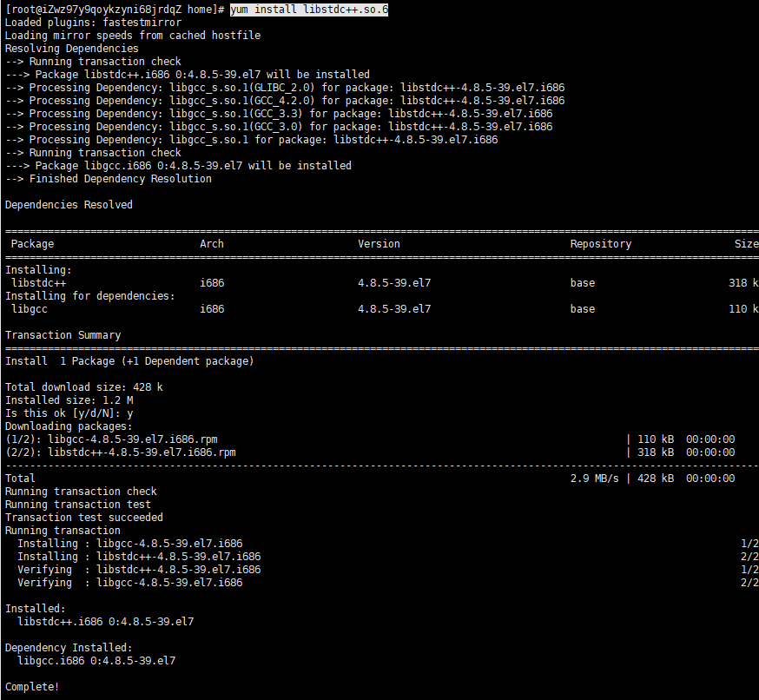Click the 'Resolving Dependencies' line
Screen dimensions: 759x700
(x=71, y=49)
